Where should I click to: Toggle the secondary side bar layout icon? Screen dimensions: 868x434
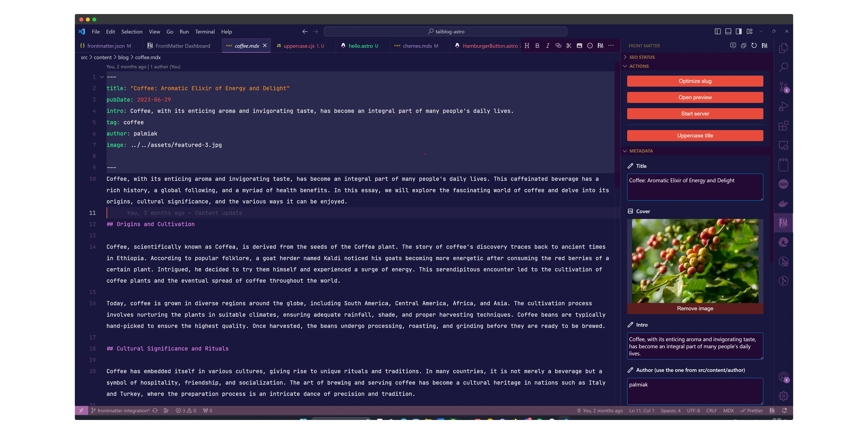(x=739, y=31)
